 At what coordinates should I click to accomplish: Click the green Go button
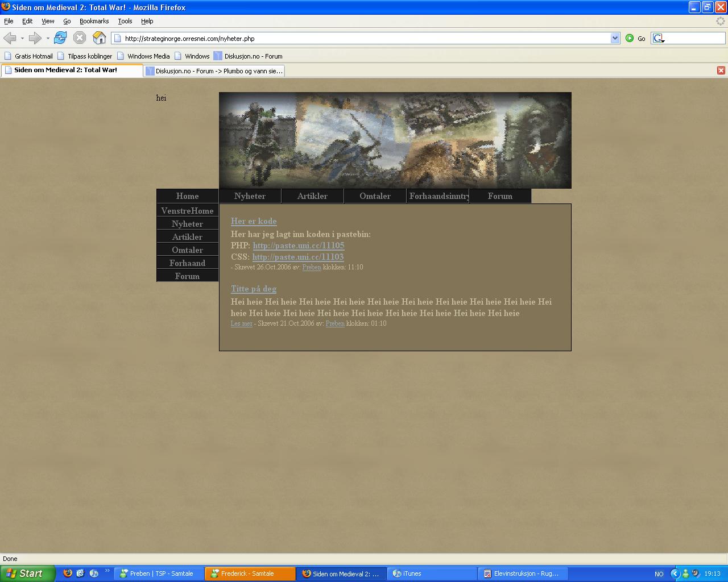pos(635,38)
